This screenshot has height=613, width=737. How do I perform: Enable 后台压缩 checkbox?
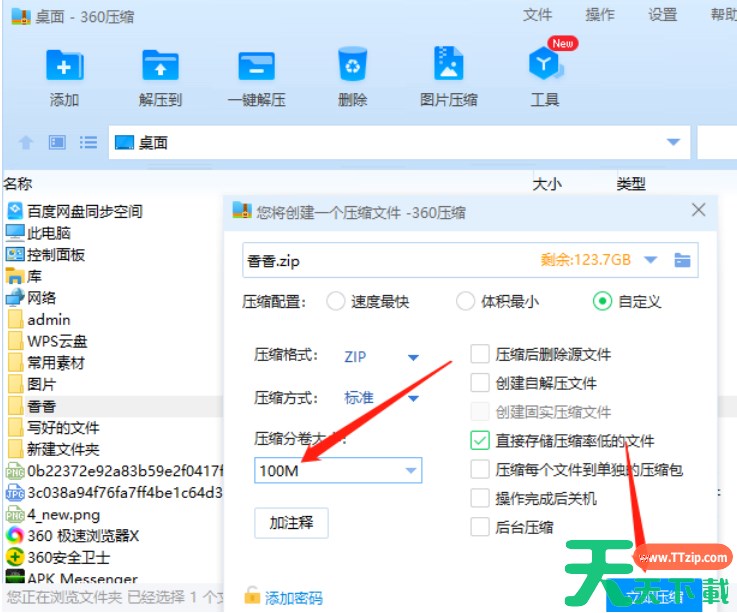tap(480, 527)
